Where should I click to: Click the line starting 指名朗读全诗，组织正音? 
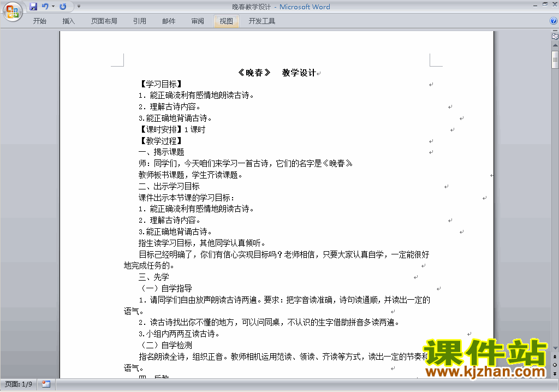pos(283,357)
